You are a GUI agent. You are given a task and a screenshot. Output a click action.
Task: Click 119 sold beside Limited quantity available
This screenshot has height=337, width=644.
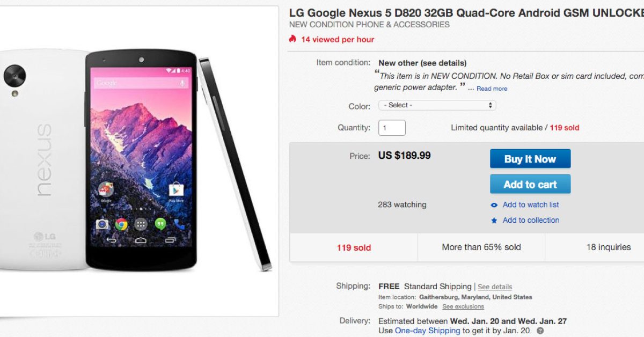tap(564, 128)
